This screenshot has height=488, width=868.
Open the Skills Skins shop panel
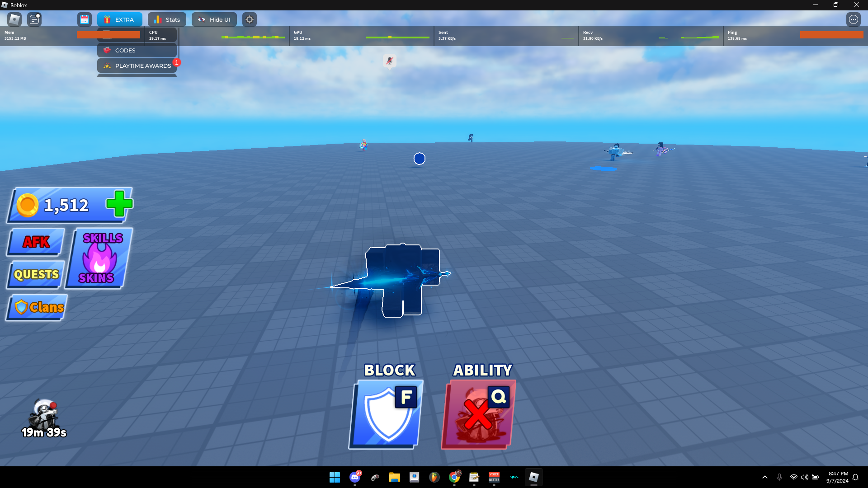(x=99, y=258)
